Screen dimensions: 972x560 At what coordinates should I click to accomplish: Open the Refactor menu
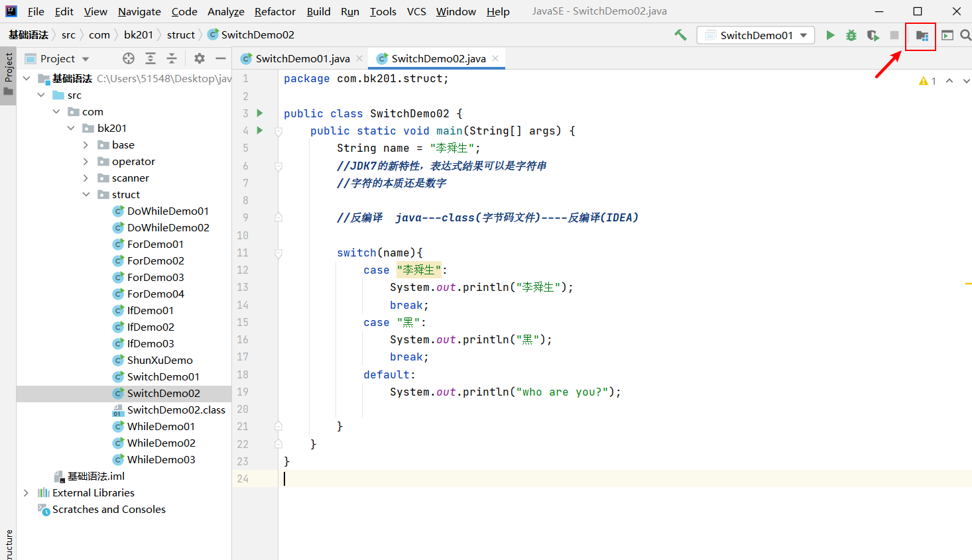[274, 11]
